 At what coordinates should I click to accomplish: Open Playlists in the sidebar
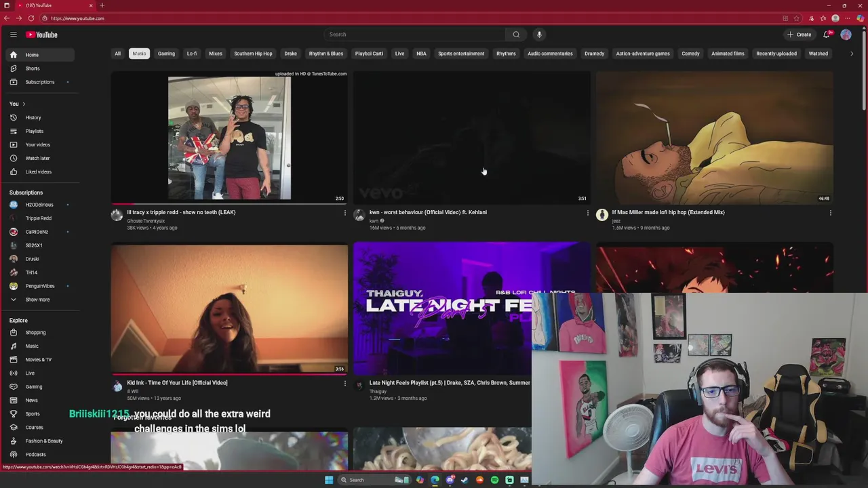click(x=39, y=131)
